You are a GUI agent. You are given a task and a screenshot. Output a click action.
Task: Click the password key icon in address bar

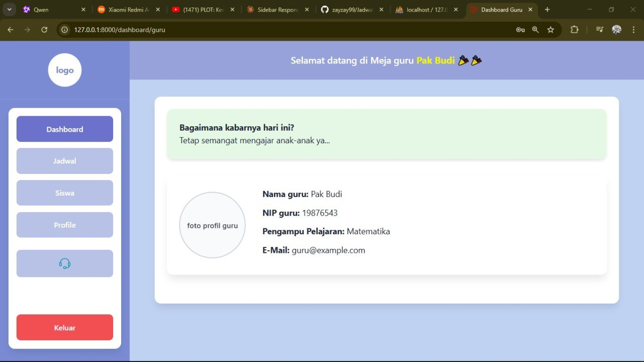520,30
